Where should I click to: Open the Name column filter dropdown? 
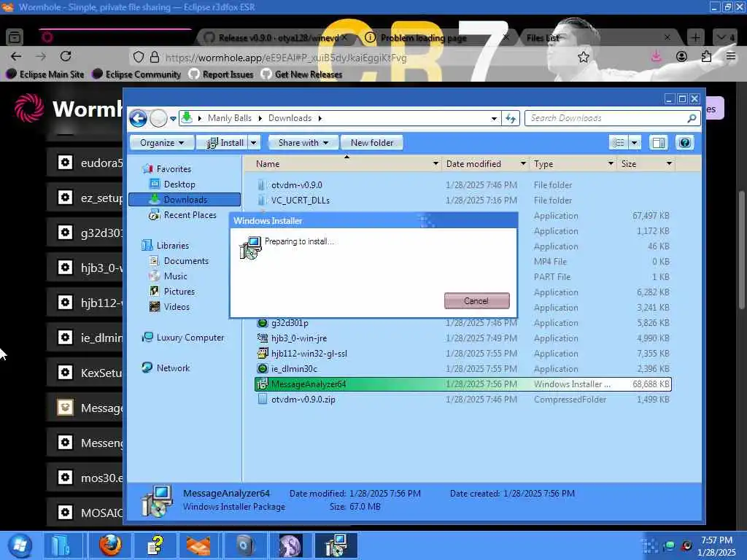(436, 164)
